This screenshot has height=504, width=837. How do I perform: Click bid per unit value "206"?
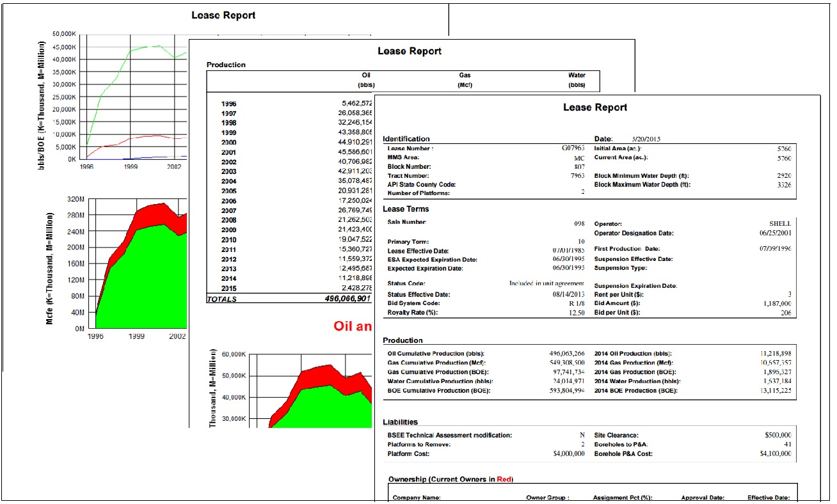(786, 313)
